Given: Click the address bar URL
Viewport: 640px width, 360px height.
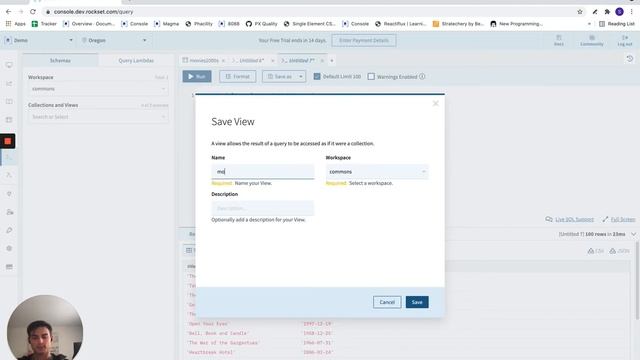Looking at the screenshot, I should 93,12.
